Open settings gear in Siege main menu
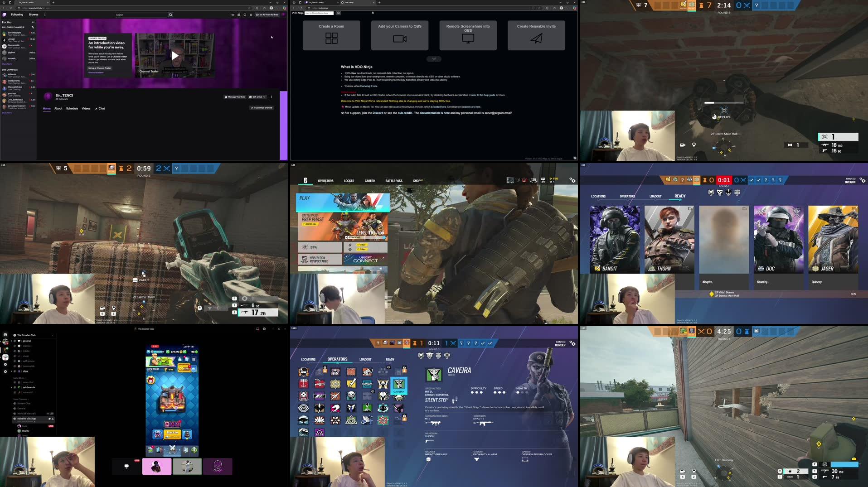Screen dimensions: 868x487 pos(572,180)
